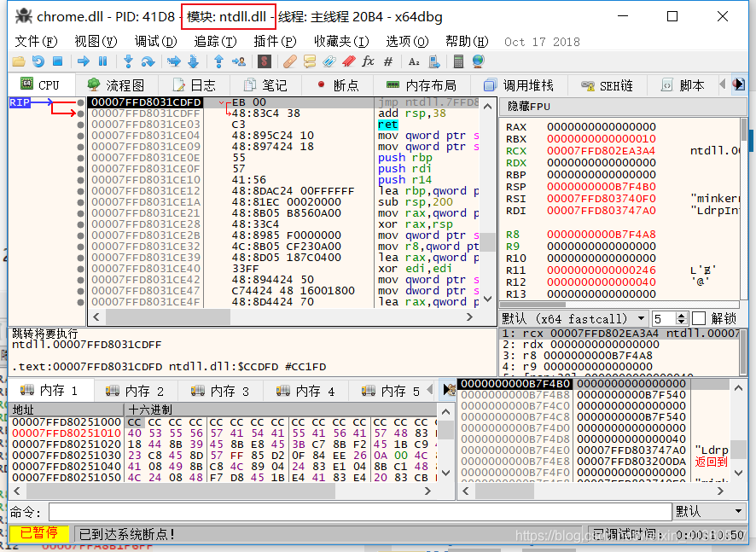Click the Trace Over icon
Viewport: 756px width, 552px height.
[x=193, y=61]
